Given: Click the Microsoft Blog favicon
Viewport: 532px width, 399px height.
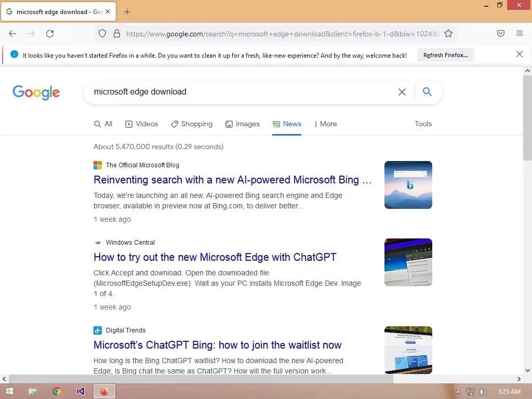Looking at the screenshot, I should tap(98, 165).
